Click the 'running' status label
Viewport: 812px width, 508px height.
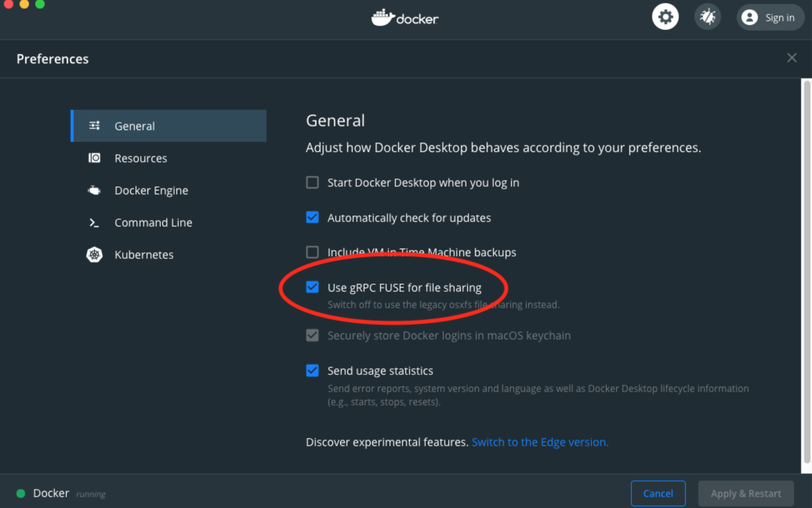pos(91,494)
